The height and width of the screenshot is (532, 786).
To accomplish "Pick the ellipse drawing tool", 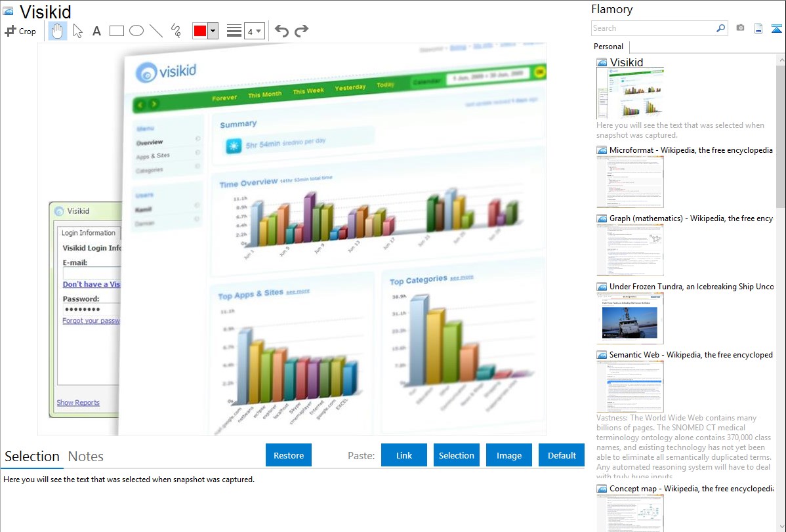I will (x=136, y=31).
